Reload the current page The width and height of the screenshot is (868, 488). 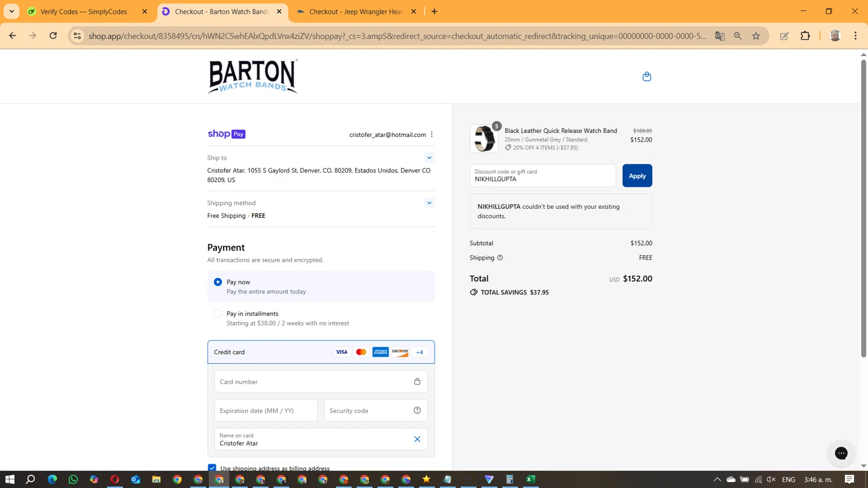pos(53,36)
